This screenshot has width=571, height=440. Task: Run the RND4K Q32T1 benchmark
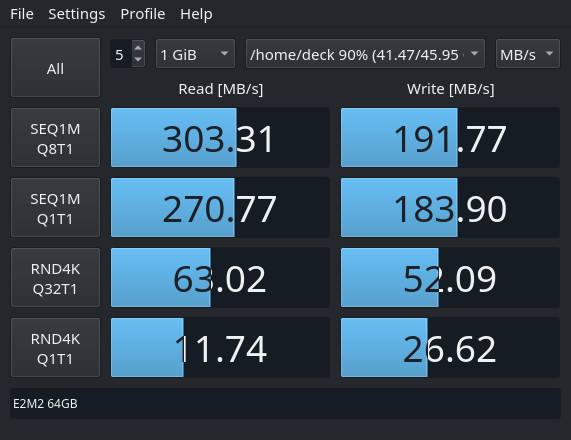point(55,278)
